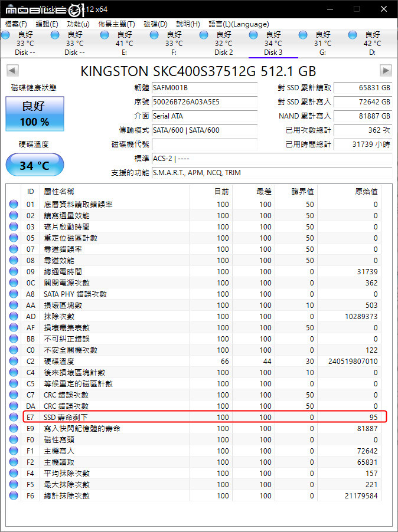Click status orb for attribute E9
Image resolution: width=398 pixels, height=532 pixels.
coord(14,428)
